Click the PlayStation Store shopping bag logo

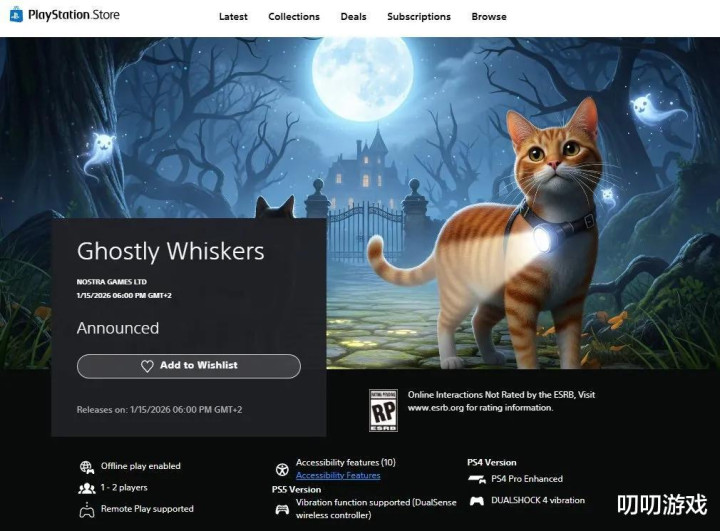tap(16, 15)
